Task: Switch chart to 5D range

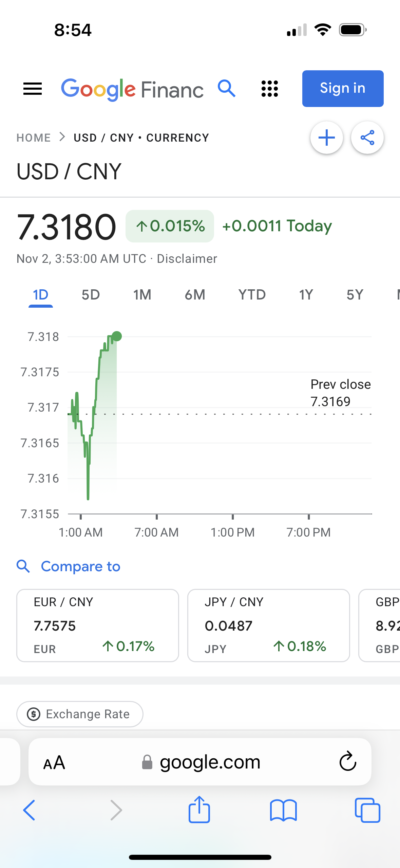Action: pyautogui.click(x=91, y=295)
